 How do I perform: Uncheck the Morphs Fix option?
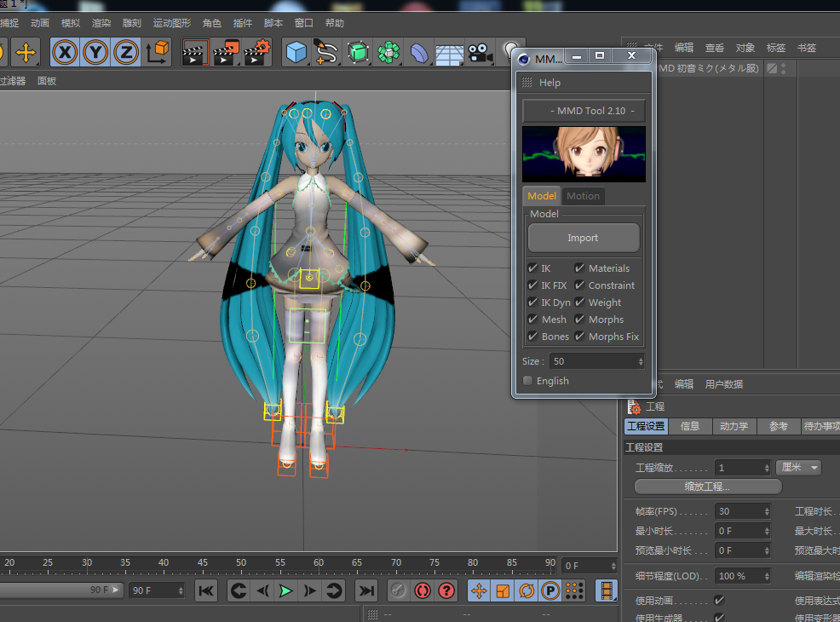pos(579,337)
